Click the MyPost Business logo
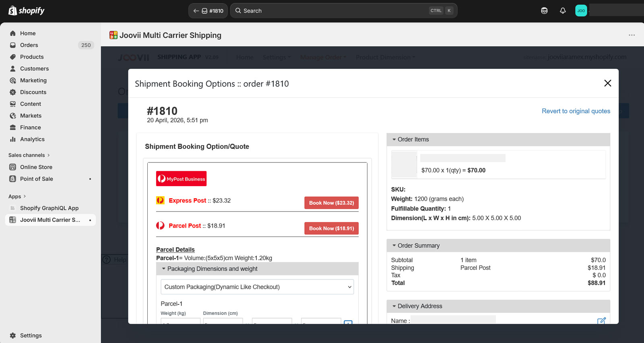Image resolution: width=644 pixels, height=343 pixels. (181, 179)
